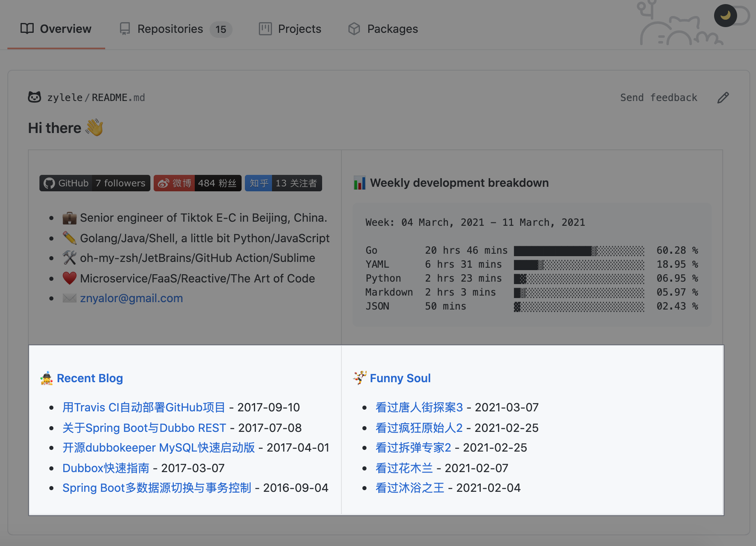
Task: Open the Packages tab
Action: [393, 29]
